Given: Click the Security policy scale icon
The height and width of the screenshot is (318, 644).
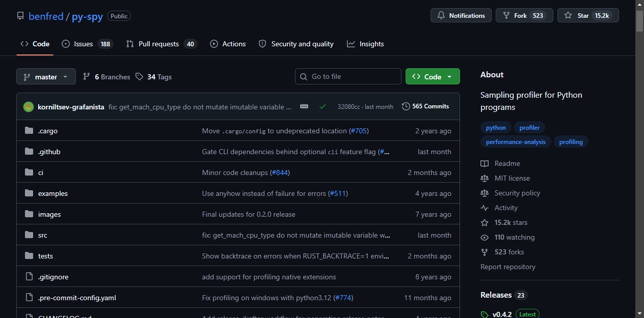Looking at the screenshot, I should coord(485,193).
